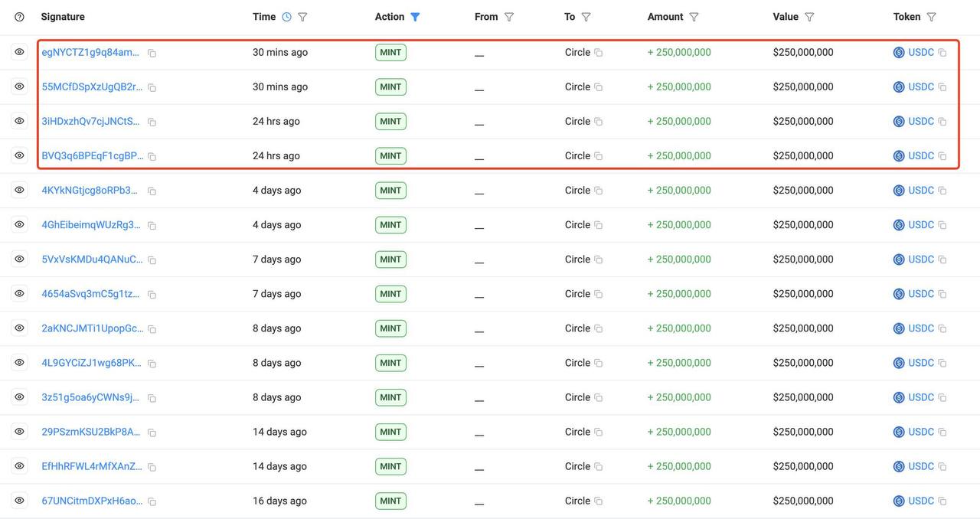Copy USDC token address in last row
The width and height of the screenshot is (980, 519).
[x=942, y=501]
